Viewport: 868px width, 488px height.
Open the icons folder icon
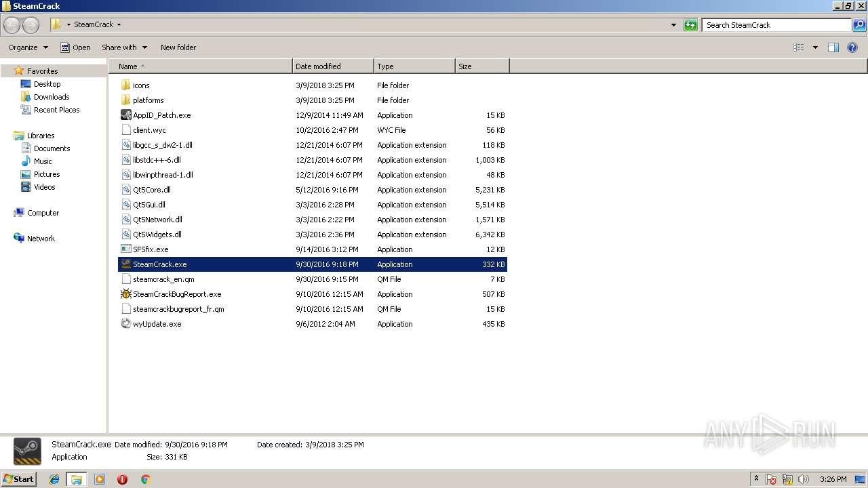[125, 85]
